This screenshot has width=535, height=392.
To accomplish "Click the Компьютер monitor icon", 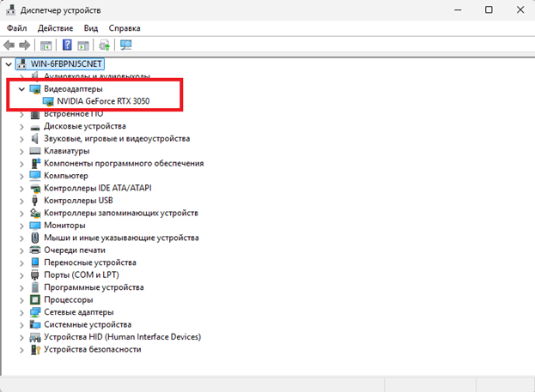I will [35, 176].
